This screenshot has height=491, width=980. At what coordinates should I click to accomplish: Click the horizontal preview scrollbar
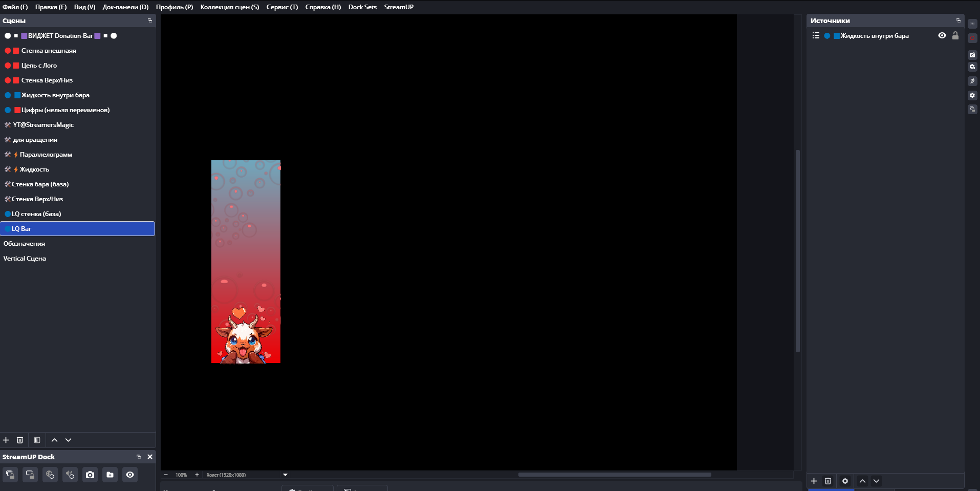point(614,475)
